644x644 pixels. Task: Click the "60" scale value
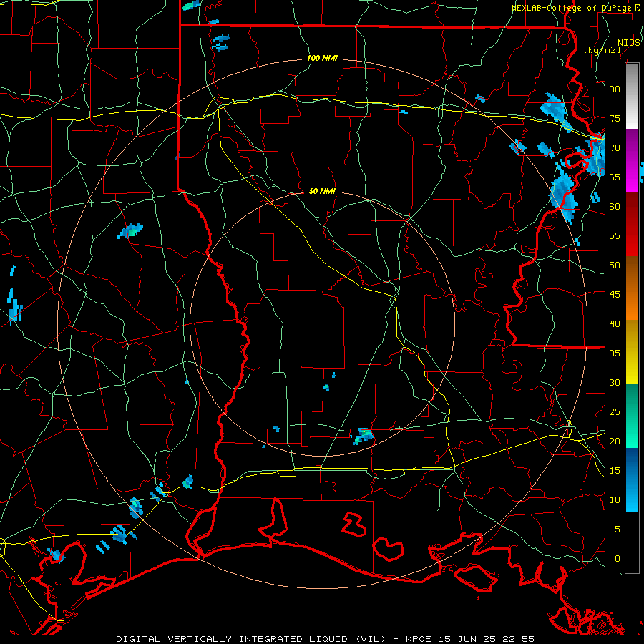point(615,207)
